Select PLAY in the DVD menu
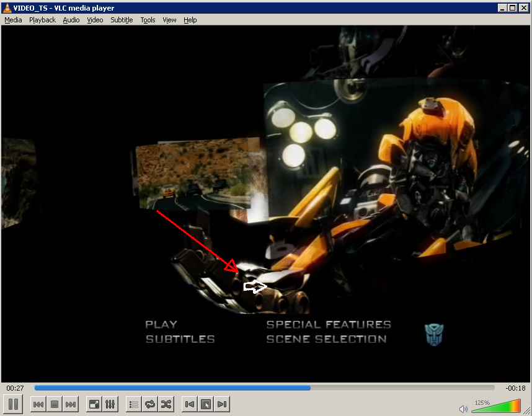Image resolution: width=532 pixels, height=416 pixels. coord(161,324)
